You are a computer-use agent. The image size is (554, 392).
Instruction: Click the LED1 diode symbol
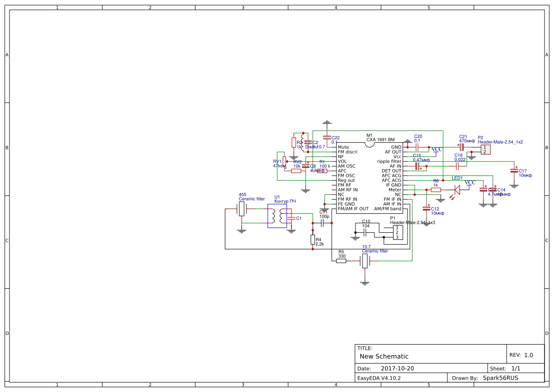pyautogui.click(x=457, y=189)
